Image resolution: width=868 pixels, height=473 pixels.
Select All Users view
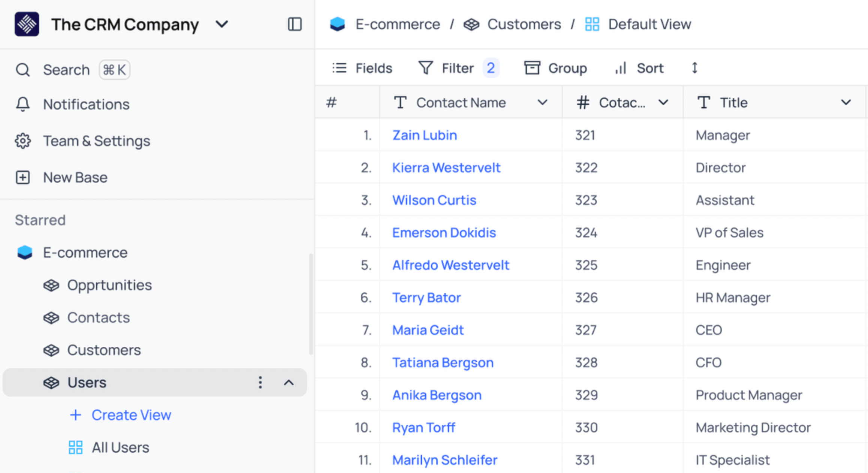[x=120, y=448]
